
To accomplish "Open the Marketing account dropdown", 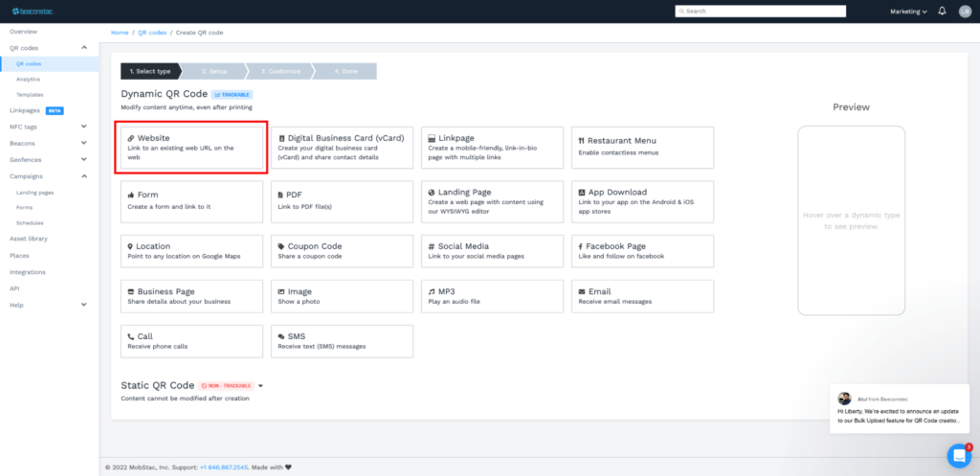I will [908, 11].
